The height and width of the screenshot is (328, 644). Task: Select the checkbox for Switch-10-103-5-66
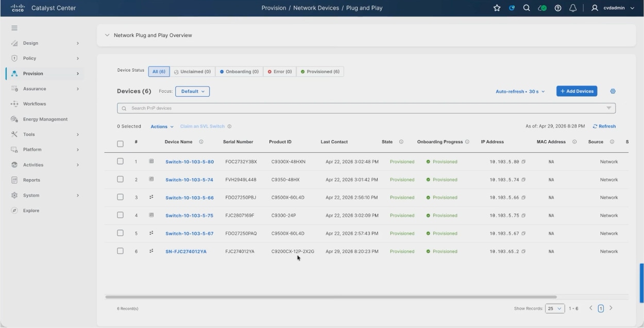pos(120,197)
